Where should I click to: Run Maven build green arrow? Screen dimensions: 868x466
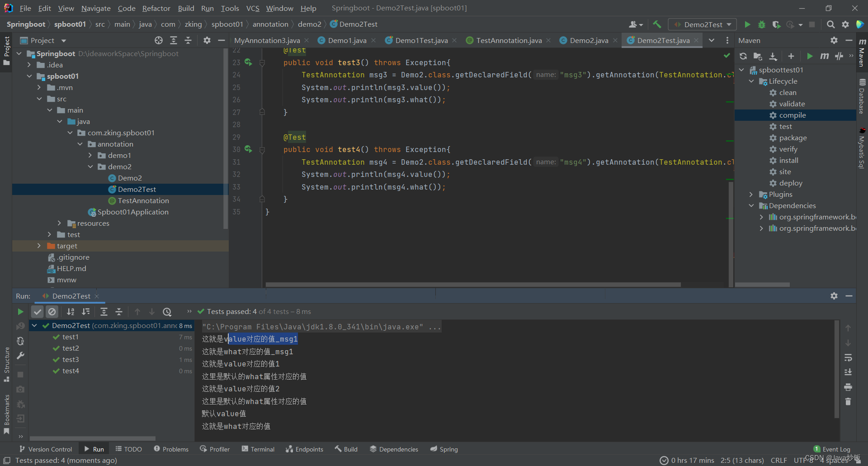click(810, 56)
